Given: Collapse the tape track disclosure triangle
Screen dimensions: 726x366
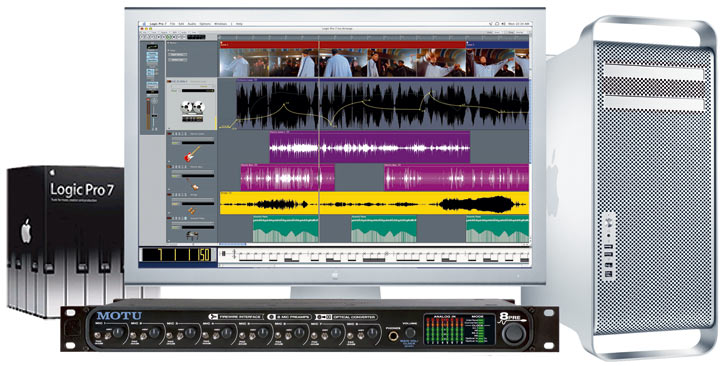Looking at the screenshot, I should coord(169,128).
